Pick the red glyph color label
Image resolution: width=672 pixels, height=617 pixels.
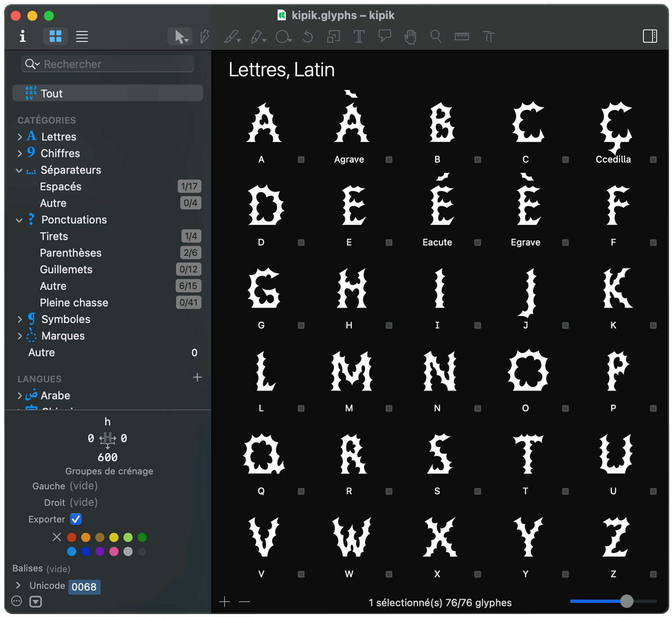[x=72, y=537]
